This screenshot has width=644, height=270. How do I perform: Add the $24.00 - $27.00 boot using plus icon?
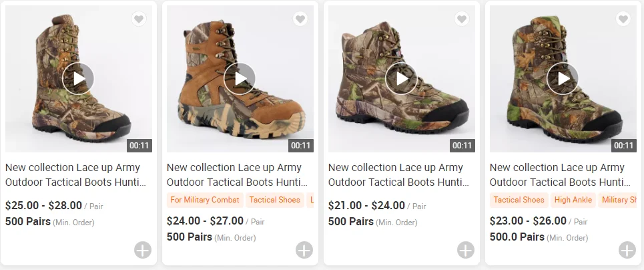[x=304, y=251]
